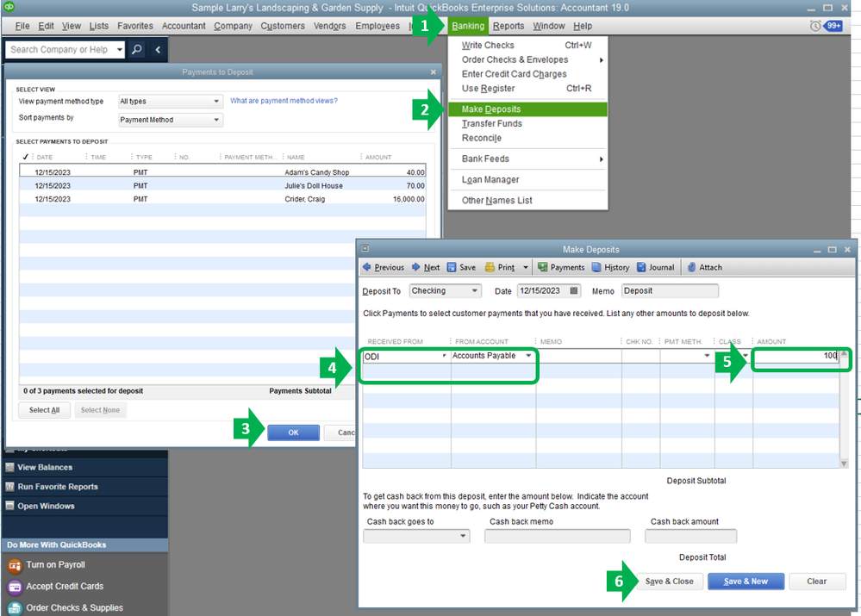Open the Pmt Meth. dropdown in first row
Screen dimensions: 861x616
pyautogui.click(x=707, y=356)
